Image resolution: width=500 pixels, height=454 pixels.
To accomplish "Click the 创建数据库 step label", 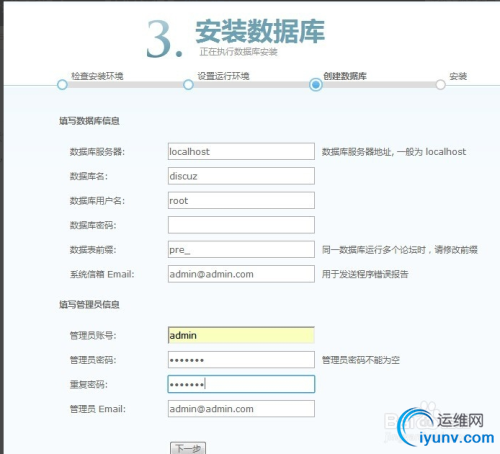I will pyautogui.click(x=345, y=76).
